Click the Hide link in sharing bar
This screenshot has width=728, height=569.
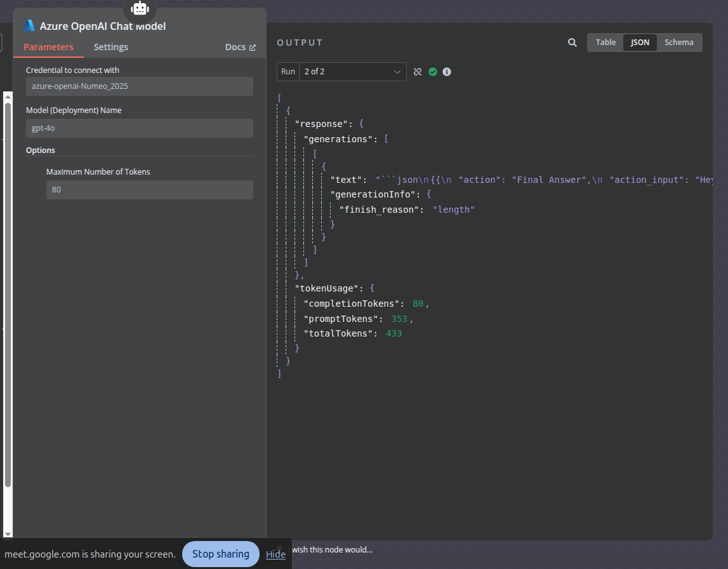(x=275, y=554)
